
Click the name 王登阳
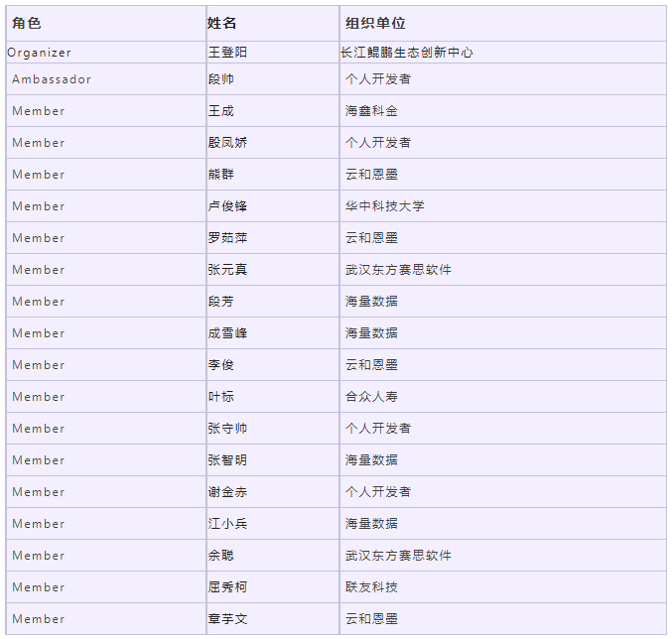[227, 53]
